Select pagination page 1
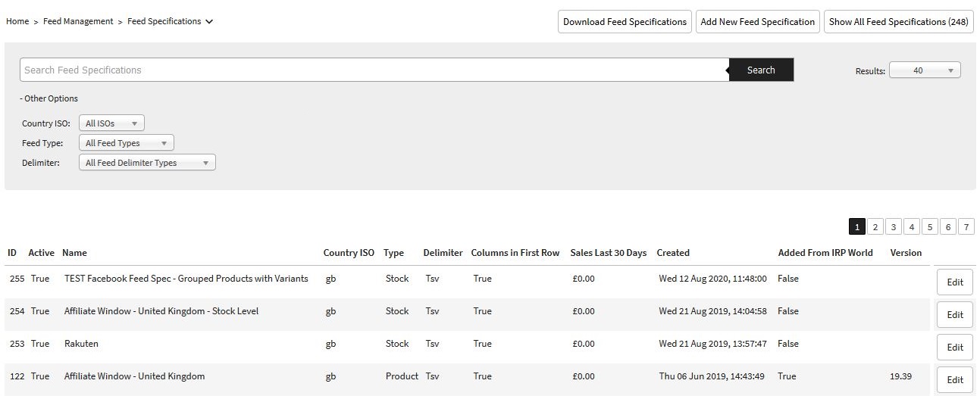Screen dimensions: 980x396 pos(857,226)
